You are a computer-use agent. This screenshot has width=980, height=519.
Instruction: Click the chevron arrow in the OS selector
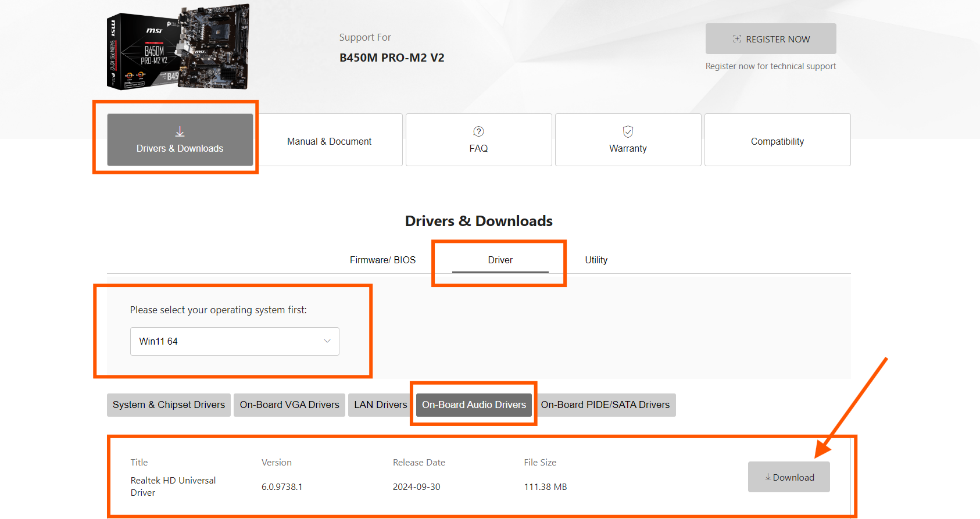(327, 341)
